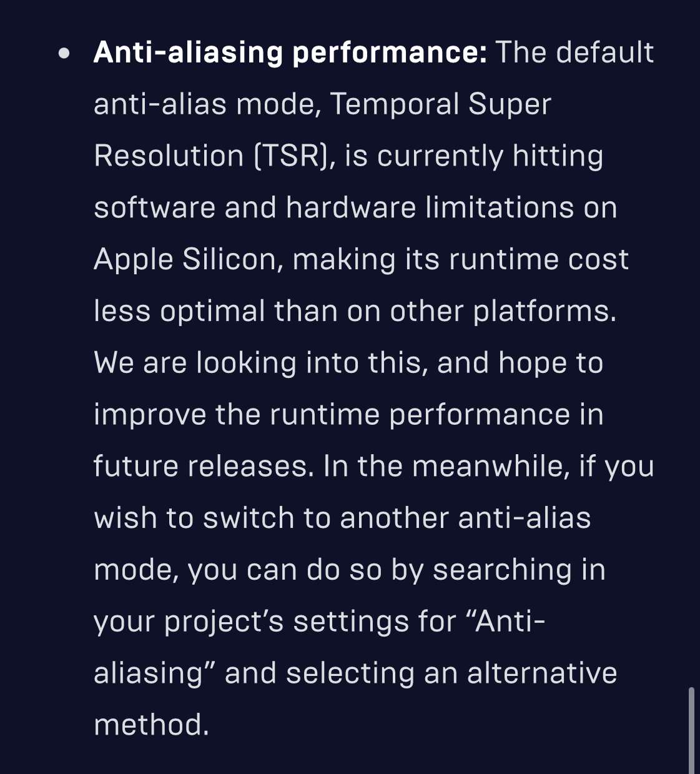Click the quoted "Anti-" at line end
Screen dimensions: 700x774
point(510,622)
